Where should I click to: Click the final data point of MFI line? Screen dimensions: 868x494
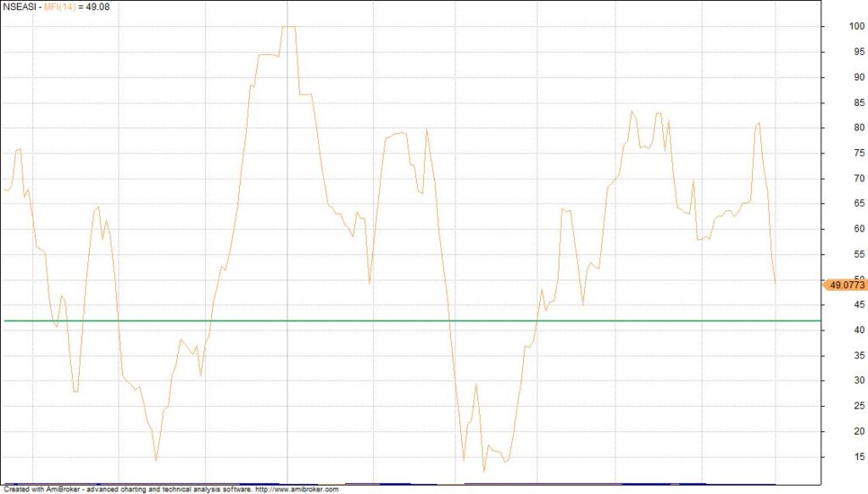tap(775, 283)
